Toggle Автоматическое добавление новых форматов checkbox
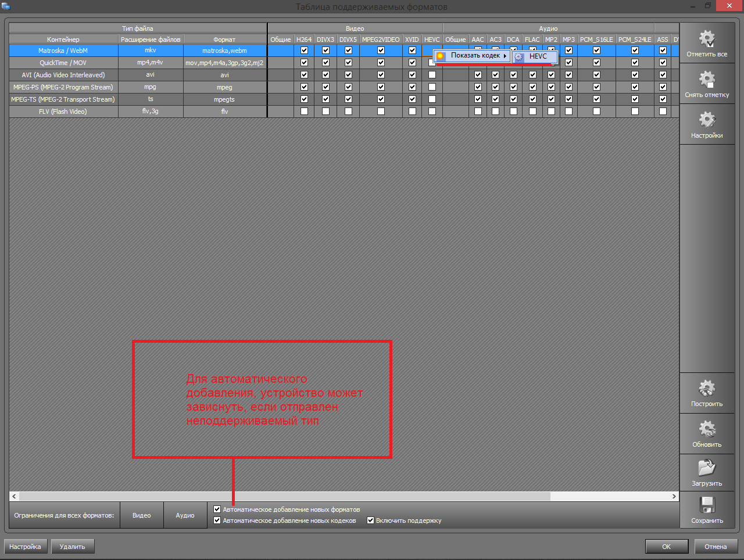 pos(217,509)
